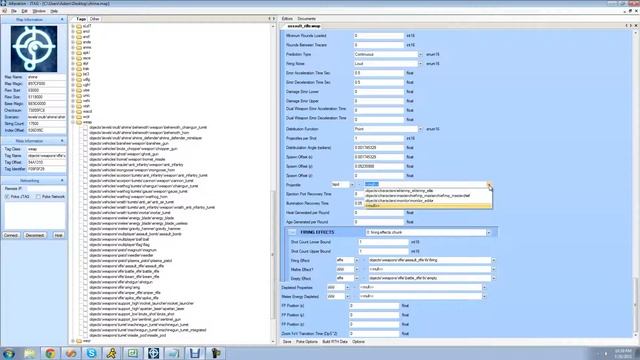Open Windows Explorer from the taskbar
Image resolution: width=640 pixels, height=360 pixels.
point(29,353)
